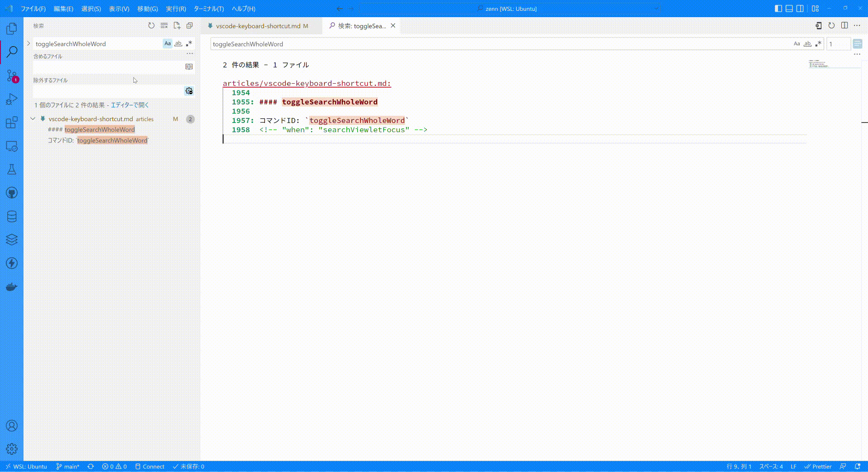
Task: Open the 表示(V) menu
Action: point(119,9)
